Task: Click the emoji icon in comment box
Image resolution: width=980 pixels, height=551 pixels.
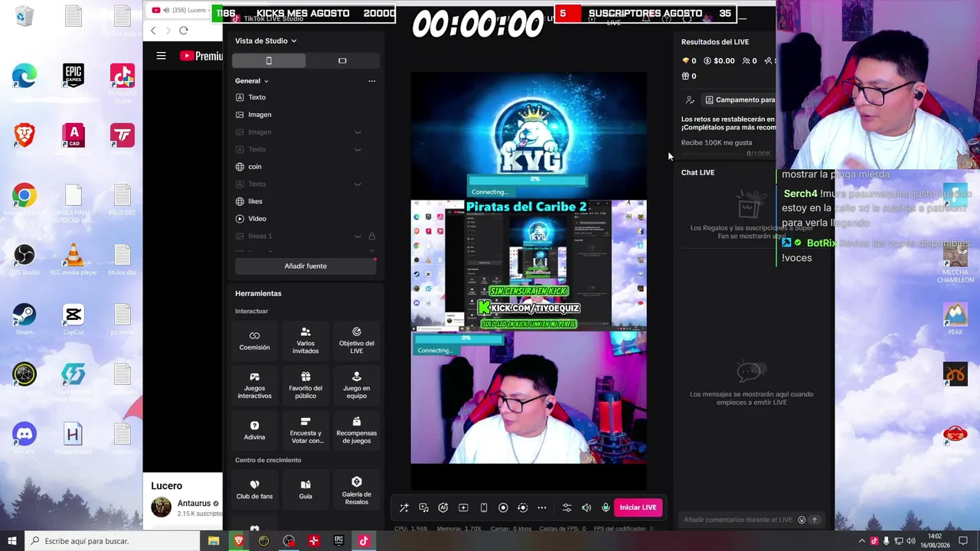Action: click(802, 520)
